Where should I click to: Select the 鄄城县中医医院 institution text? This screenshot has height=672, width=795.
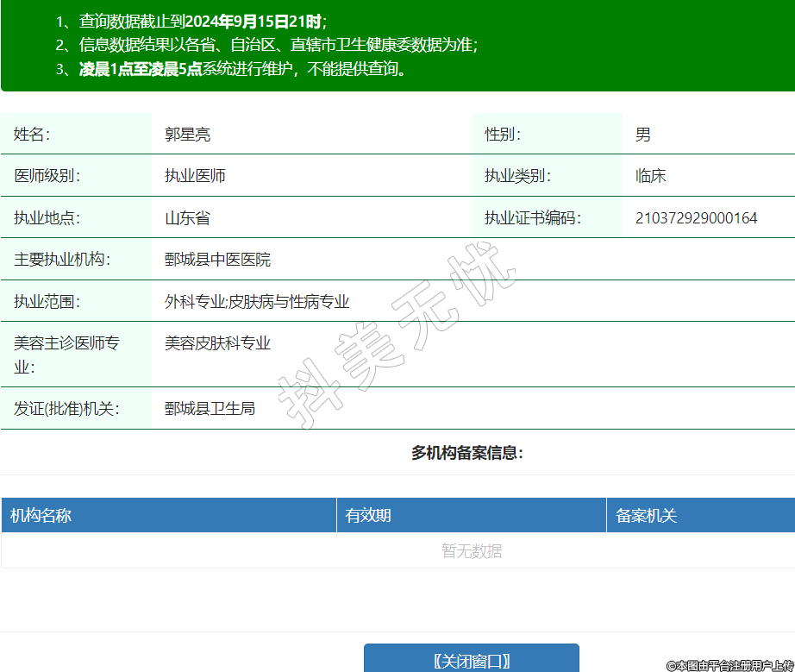pyautogui.click(x=218, y=260)
